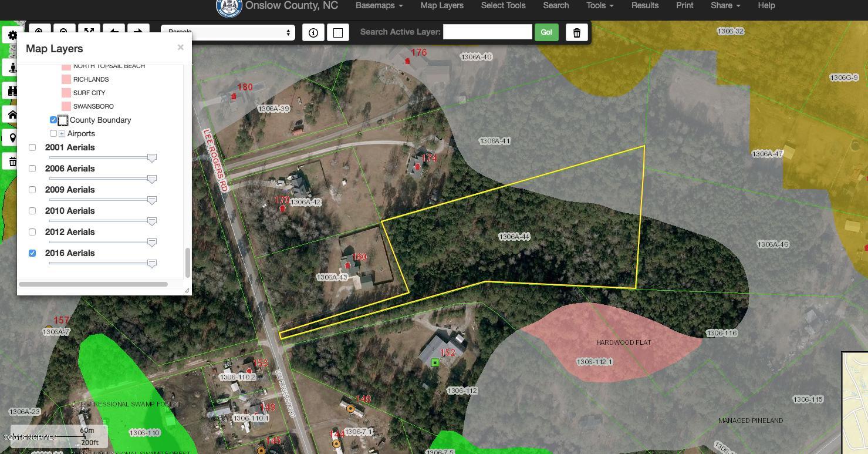Click the trash icon in left sidebar
868x454 pixels.
click(x=12, y=162)
